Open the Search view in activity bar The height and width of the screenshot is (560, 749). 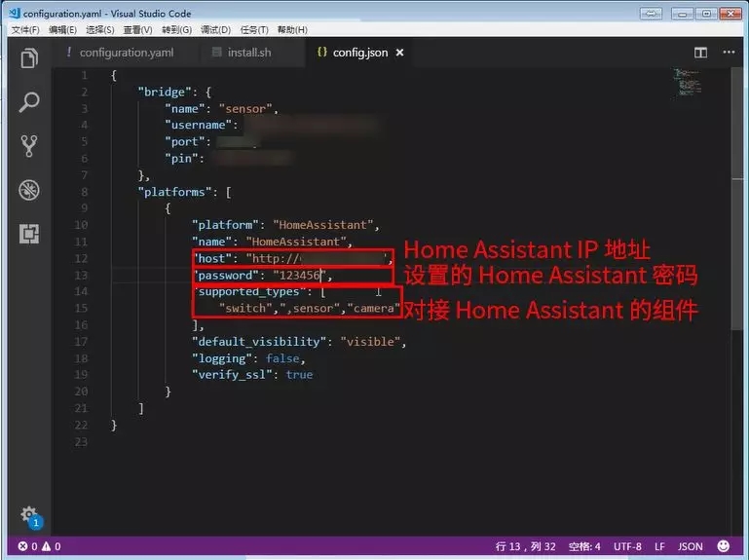(29, 102)
